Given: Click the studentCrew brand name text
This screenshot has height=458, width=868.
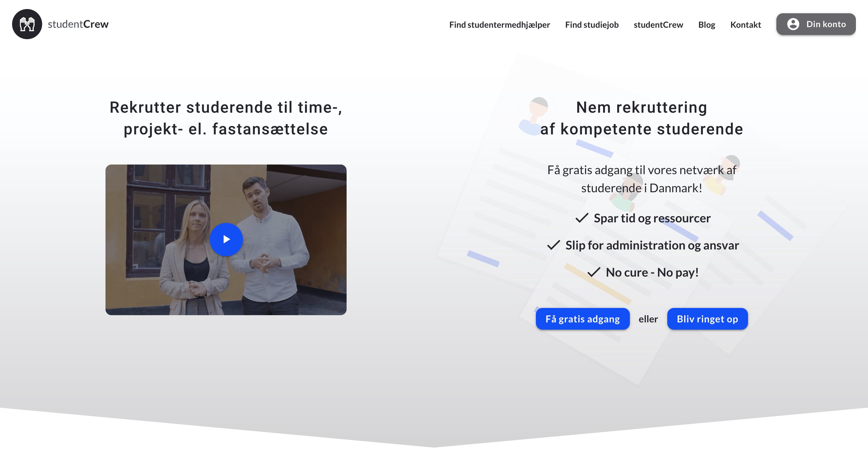Looking at the screenshot, I should point(78,24).
